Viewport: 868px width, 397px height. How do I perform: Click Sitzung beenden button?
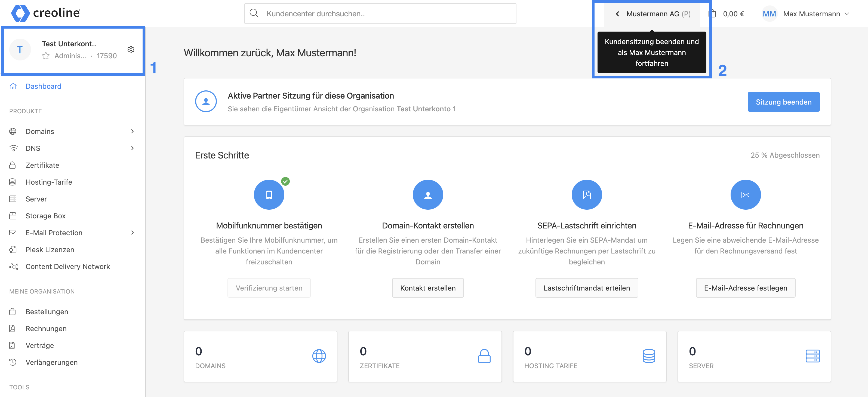(x=783, y=102)
